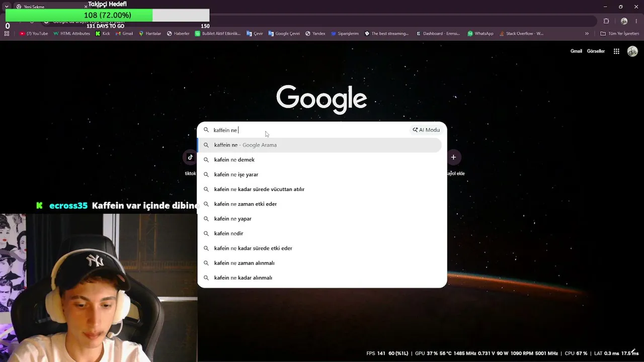The image size is (644, 362).
Task: Open the Chrome extensions puzzle icon
Action: pyautogui.click(x=606, y=21)
